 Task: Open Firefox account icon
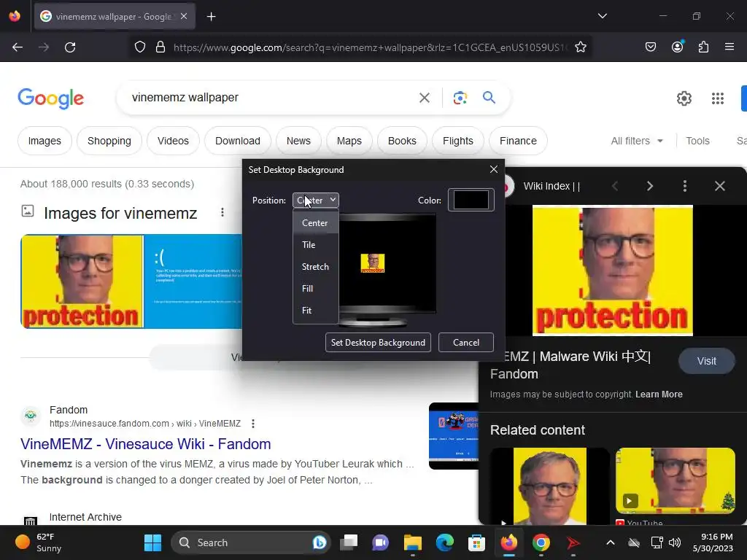677,47
